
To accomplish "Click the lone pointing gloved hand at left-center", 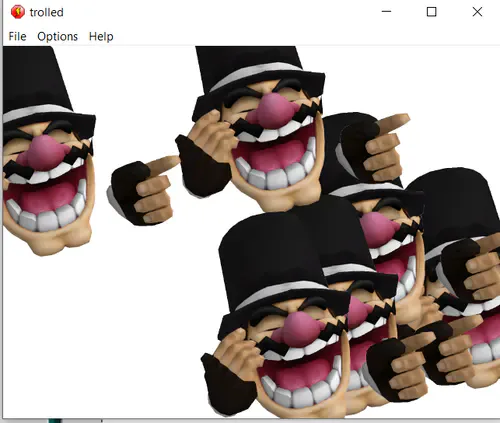I will pyautogui.click(x=142, y=190).
